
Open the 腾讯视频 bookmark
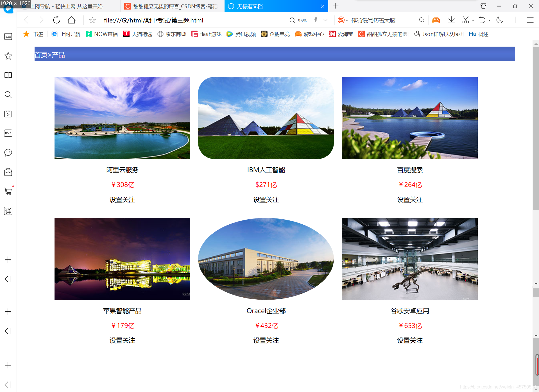(x=241, y=34)
